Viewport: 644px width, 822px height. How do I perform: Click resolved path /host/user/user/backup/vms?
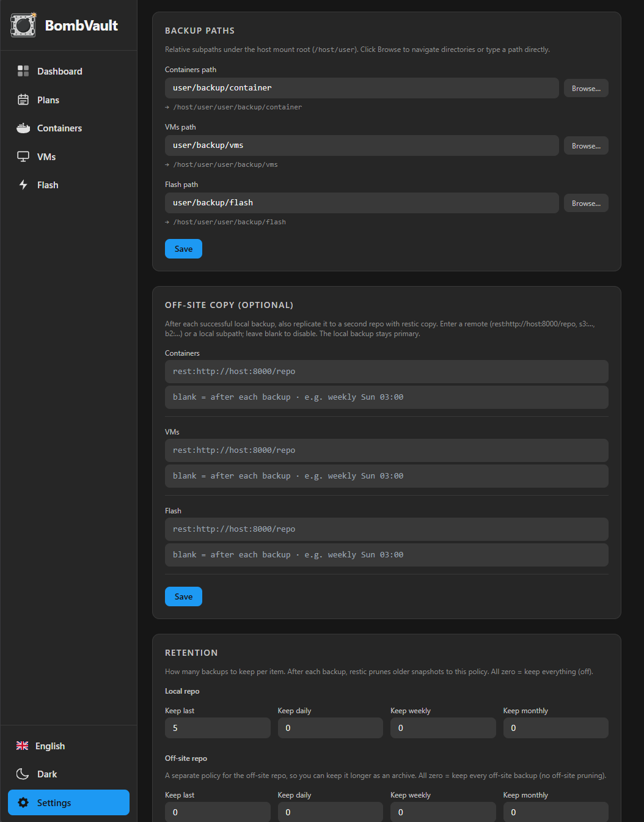click(225, 164)
